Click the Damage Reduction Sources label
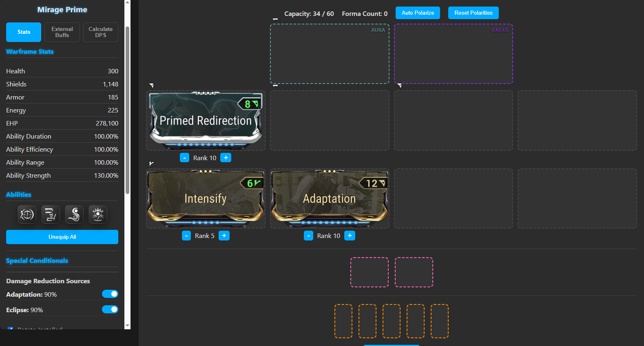The height and width of the screenshot is (346, 644). coord(48,281)
